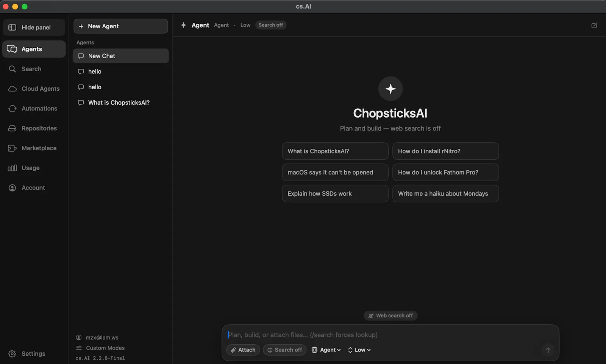The image size is (606, 364).
Task: Attach a file with the Attach button
Action: (243, 350)
